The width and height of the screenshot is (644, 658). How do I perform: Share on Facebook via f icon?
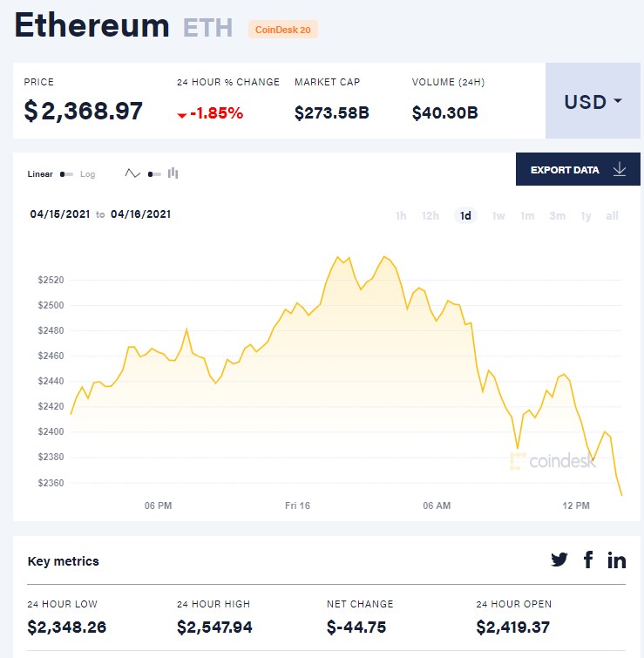pyautogui.click(x=588, y=560)
